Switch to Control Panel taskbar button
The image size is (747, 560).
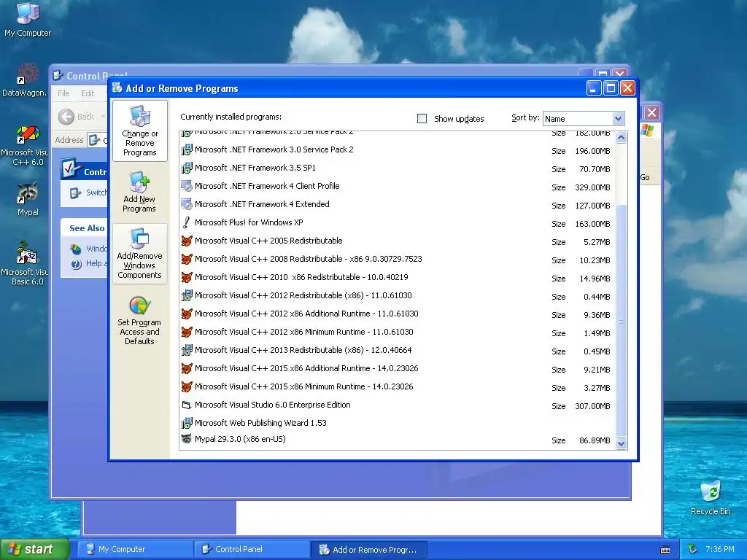pos(252,549)
